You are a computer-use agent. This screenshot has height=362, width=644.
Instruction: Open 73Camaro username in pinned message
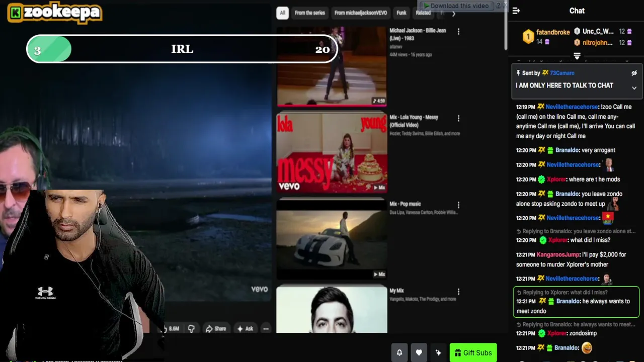(562, 73)
